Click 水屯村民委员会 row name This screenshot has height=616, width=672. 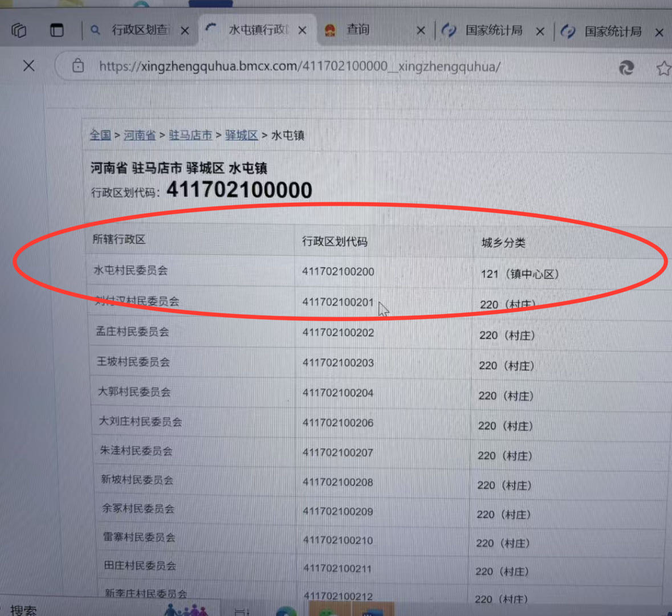point(131,270)
